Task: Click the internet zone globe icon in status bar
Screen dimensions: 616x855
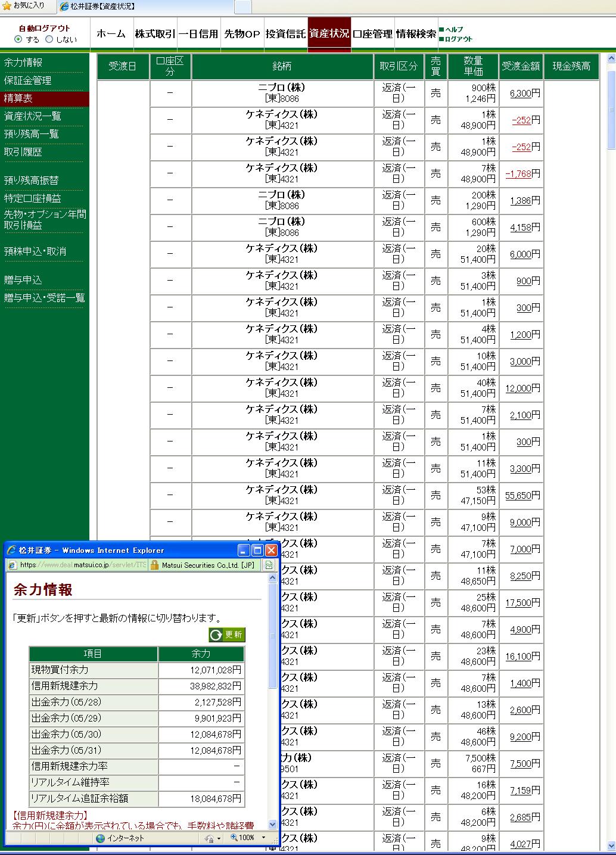Action: [x=100, y=838]
